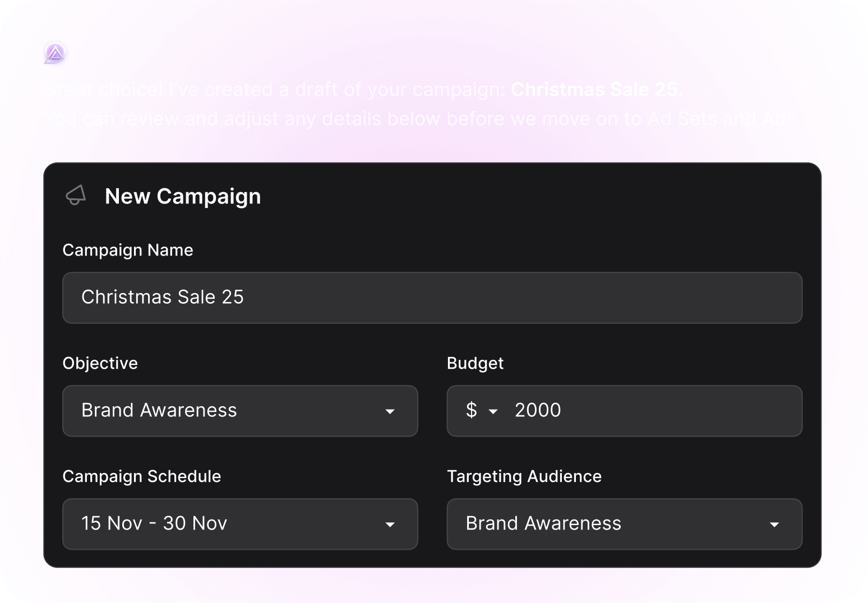Click the faded second line of assistant message

coord(422,119)
